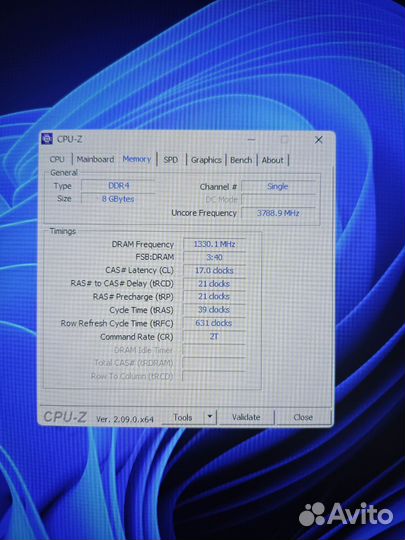Click the empty Total CAS# (tRDRAM) field

pyautogui.click(x=214, y=363)
